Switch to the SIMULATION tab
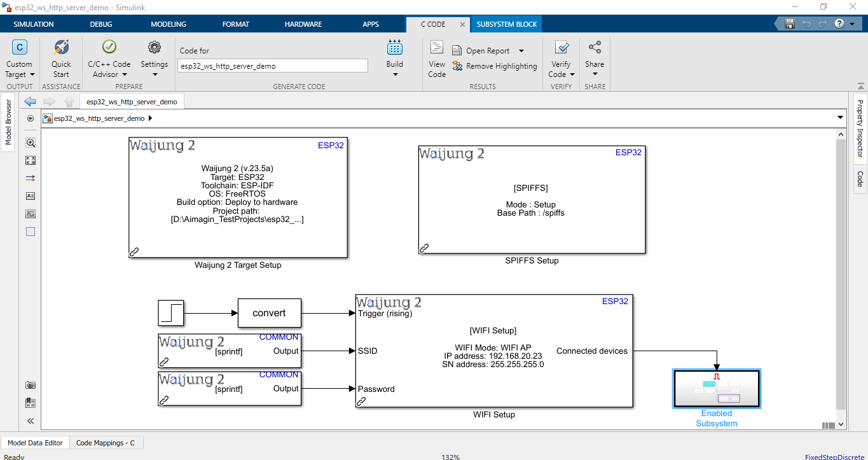The image size is (868, 460). (x=34, y=24)
